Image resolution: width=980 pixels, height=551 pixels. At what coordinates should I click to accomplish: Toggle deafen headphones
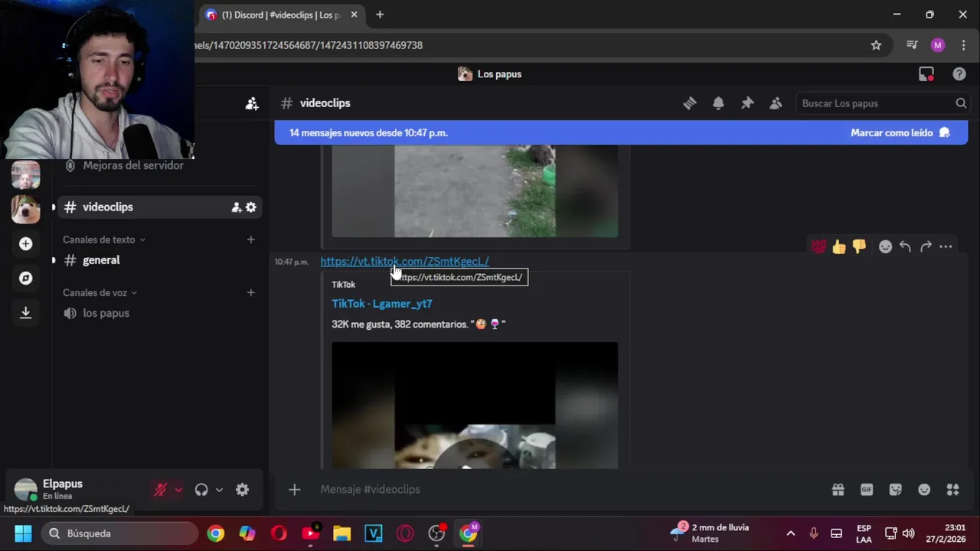[x=201, y=490]
